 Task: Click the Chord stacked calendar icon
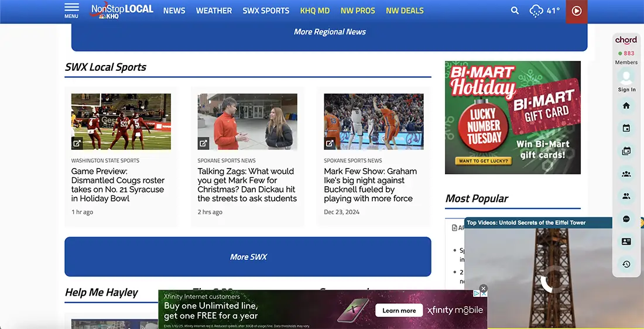626,151
